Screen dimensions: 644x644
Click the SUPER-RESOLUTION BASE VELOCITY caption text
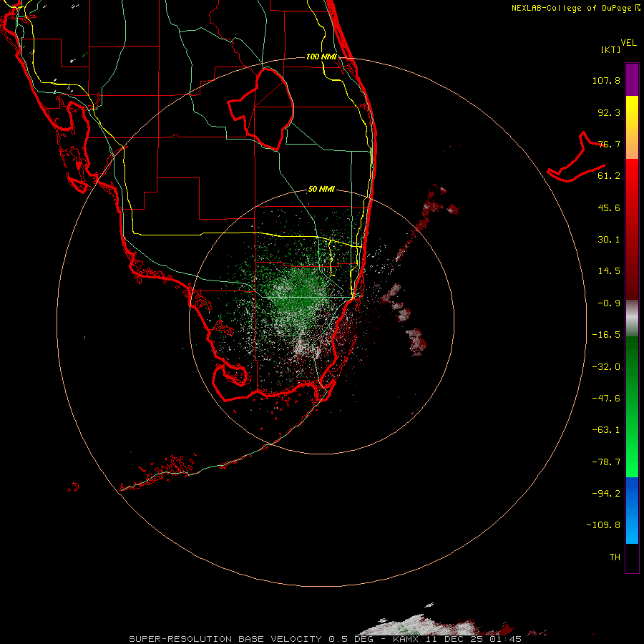point(227,639)
